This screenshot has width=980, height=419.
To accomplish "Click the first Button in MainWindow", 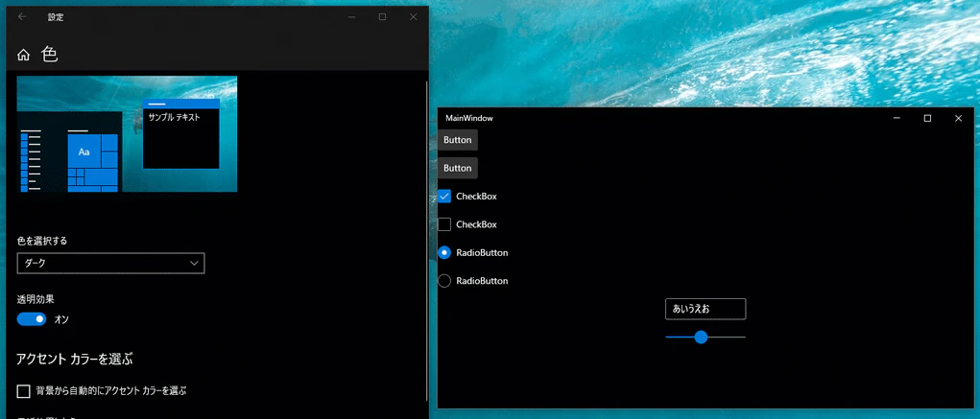I will click(x=458, y=140).
